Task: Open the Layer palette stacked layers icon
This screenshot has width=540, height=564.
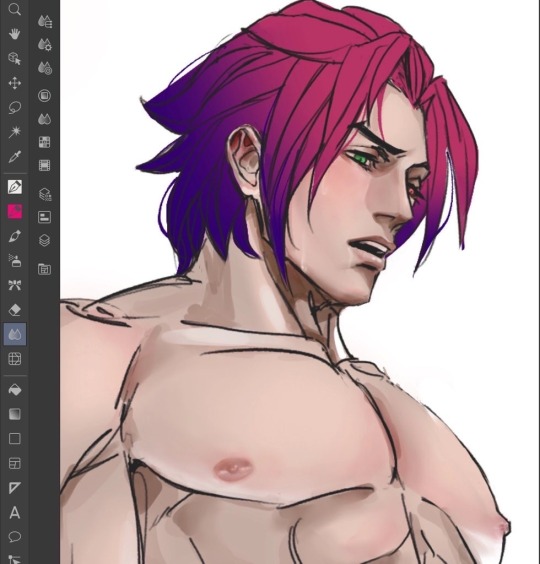Action: (44, 240)
